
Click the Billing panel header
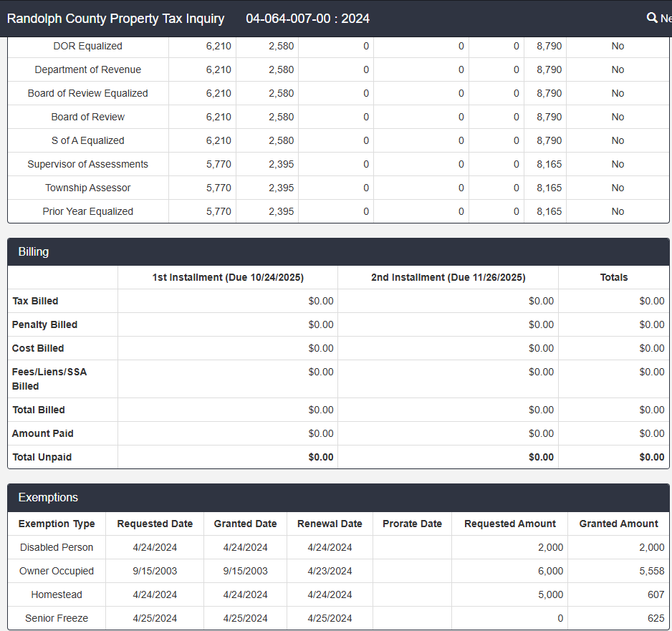[x=338, y=252]
